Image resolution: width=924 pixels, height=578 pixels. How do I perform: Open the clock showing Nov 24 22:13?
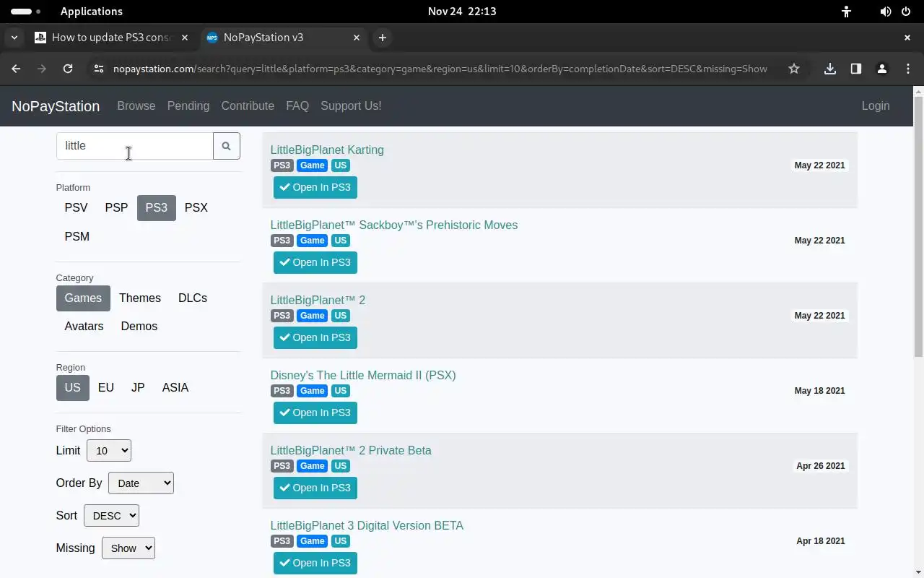tap(462, 12)
